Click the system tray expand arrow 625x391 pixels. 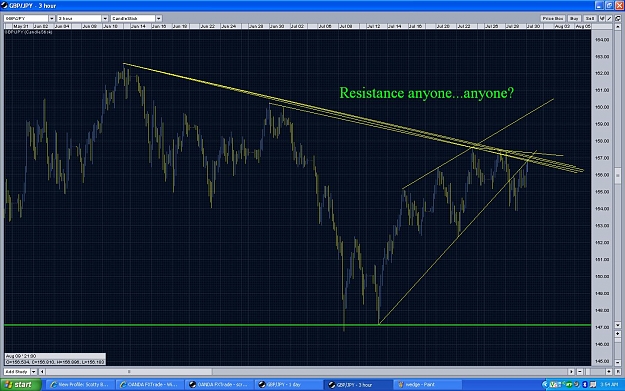[x=545, y=385]
